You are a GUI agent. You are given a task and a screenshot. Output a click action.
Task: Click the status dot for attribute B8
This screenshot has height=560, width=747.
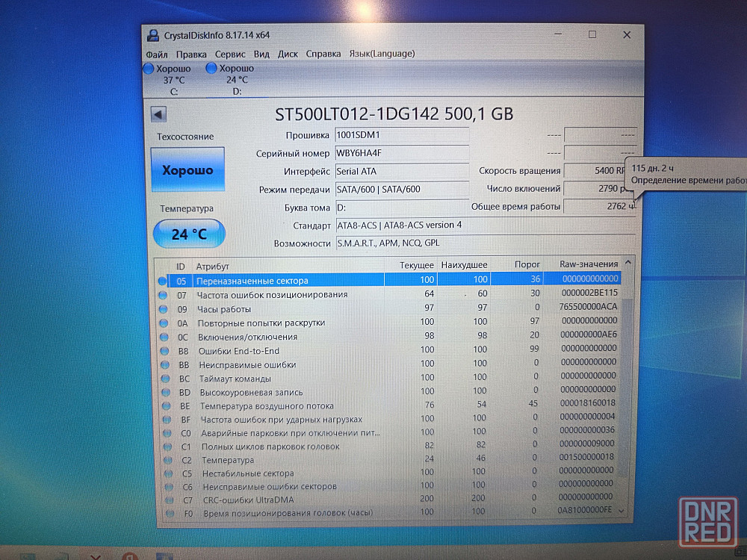[165, 351]
